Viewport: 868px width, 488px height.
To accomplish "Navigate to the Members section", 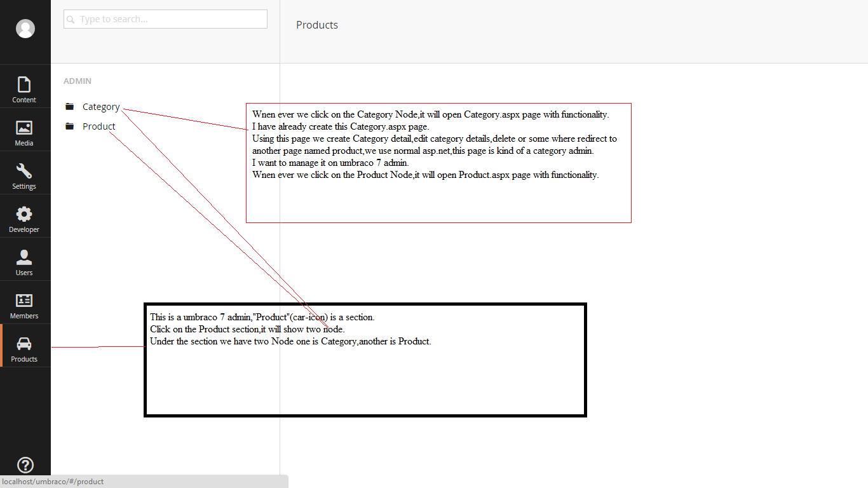I will pyautogui.click(x=24, y=306).
